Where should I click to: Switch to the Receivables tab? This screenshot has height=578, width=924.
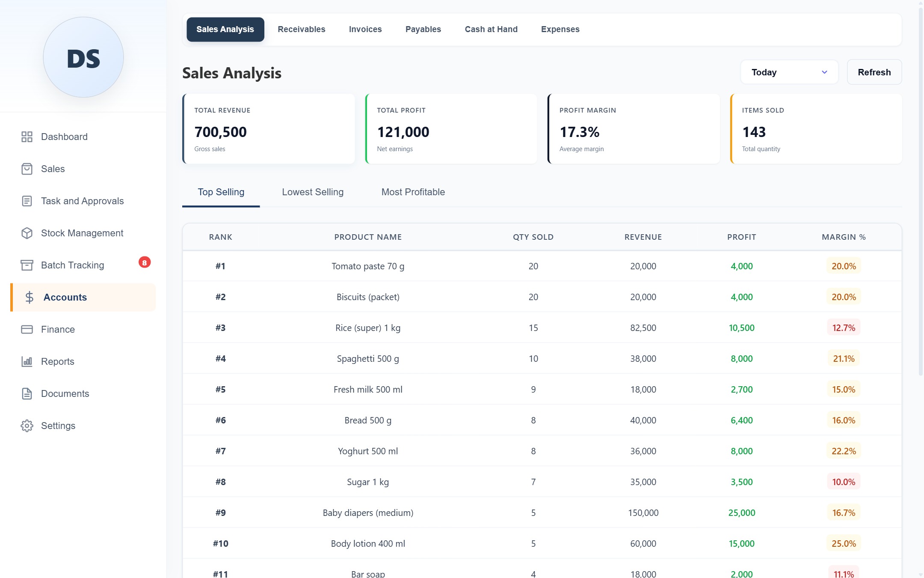[x=301, y=29]
